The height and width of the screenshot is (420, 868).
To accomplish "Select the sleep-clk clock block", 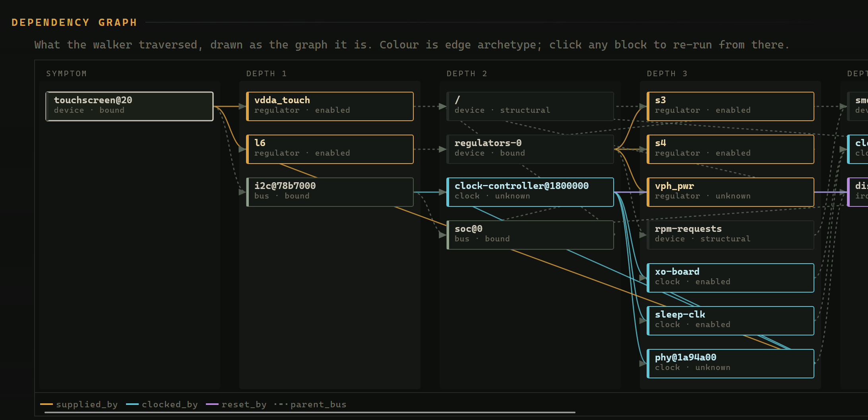I will coord(730,321).
